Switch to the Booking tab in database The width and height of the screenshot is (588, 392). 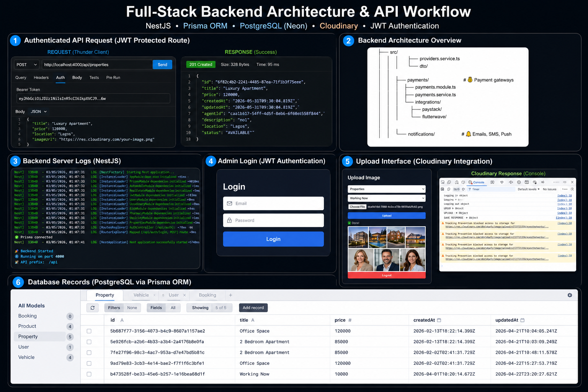pos(207,295)
